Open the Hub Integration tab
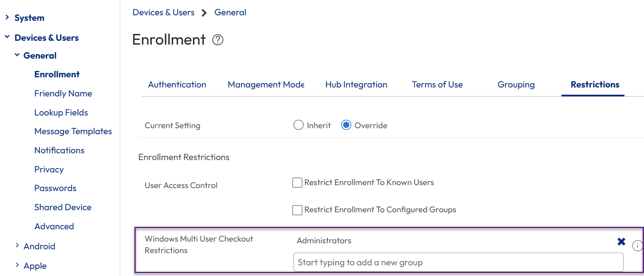 (356, 84)
